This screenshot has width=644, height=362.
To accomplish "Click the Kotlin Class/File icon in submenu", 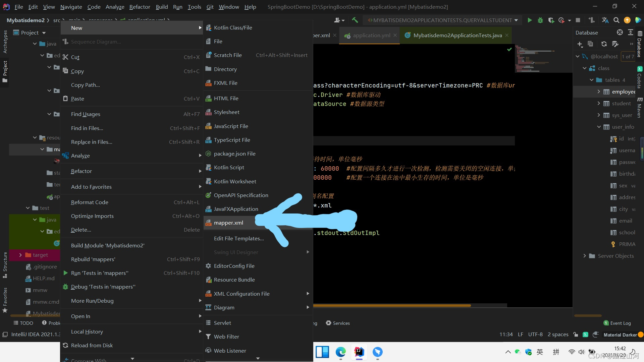I will click(x=209, y=27).
